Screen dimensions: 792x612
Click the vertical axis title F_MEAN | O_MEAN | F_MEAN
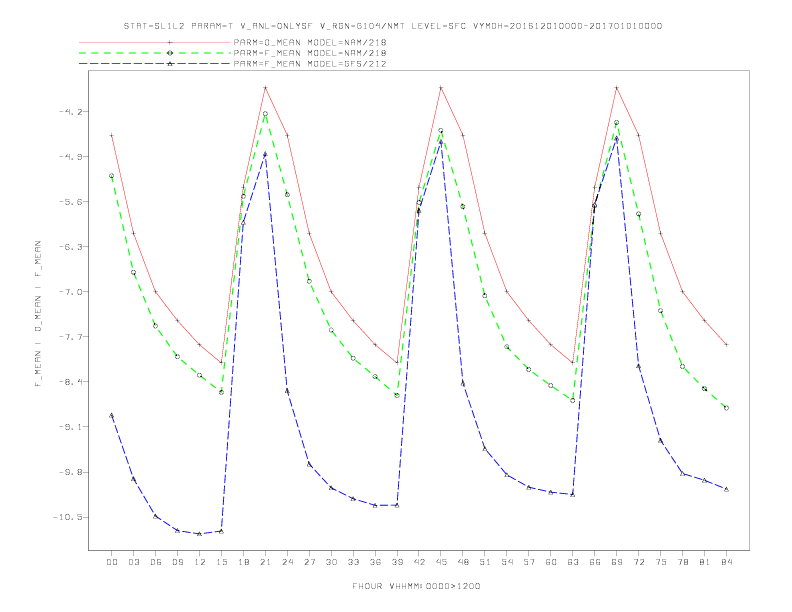click(38, 314)
